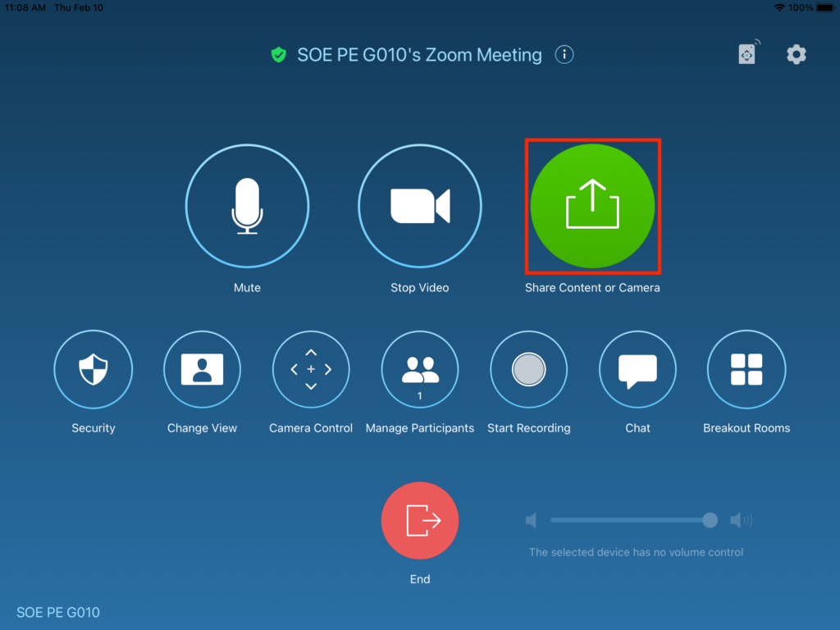Tap the SOE PE G010 room name
The image size is (840, 630).
pos(58,612)
